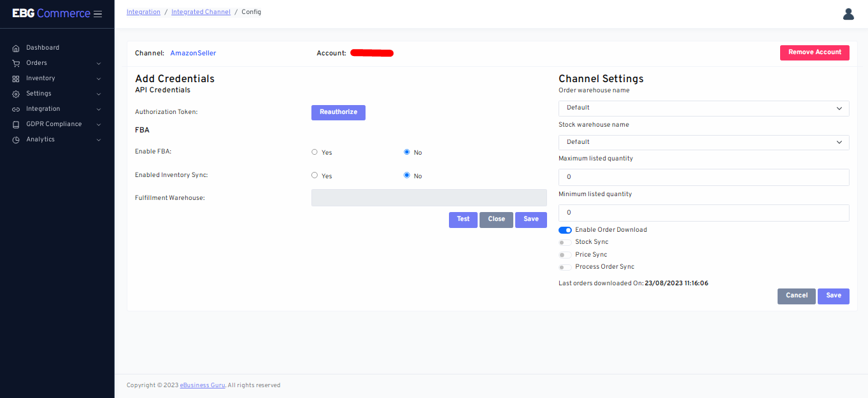Image resolution: width=868 pixels, height=398 pixels.
Task: Click the Dashboard home icon
Action: (16, 48)
